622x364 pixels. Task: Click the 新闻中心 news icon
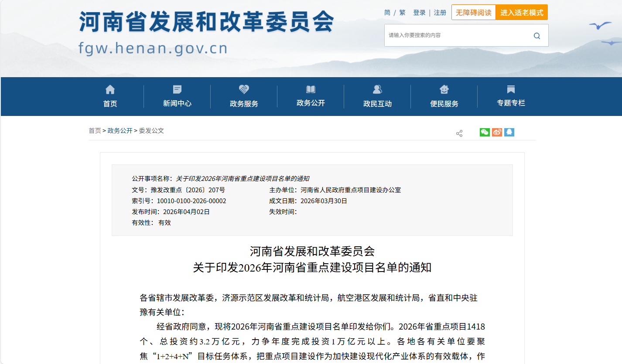177,90
